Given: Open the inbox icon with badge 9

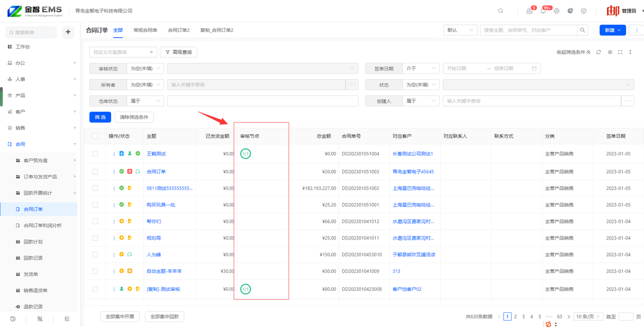Looking at the screenshot, I should click(529, 11).
